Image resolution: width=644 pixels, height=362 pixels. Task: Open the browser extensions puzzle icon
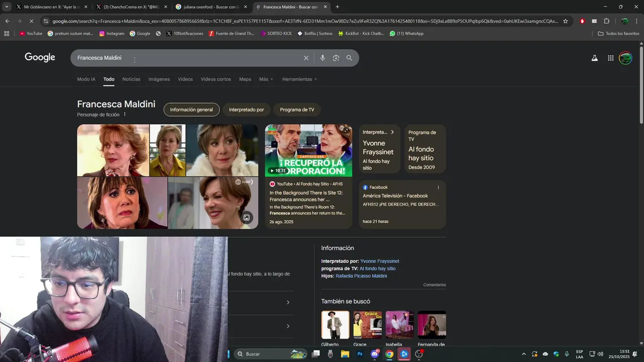(x=606, y=21)
